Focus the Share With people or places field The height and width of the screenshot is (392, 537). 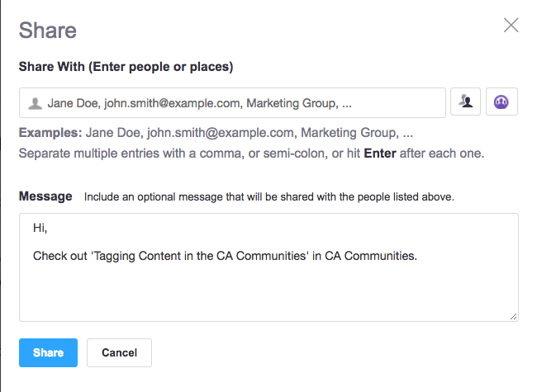232,102
